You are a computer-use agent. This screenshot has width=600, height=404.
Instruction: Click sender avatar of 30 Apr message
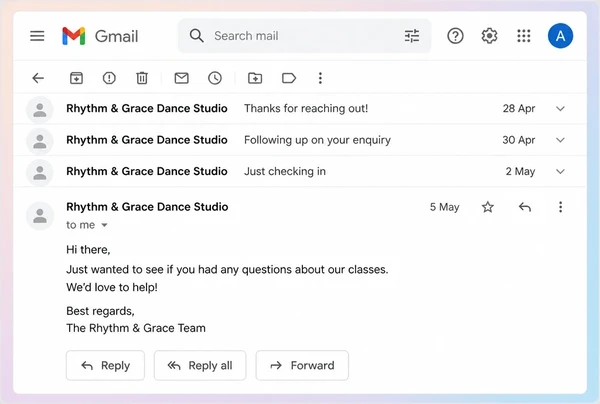(39, 142)
